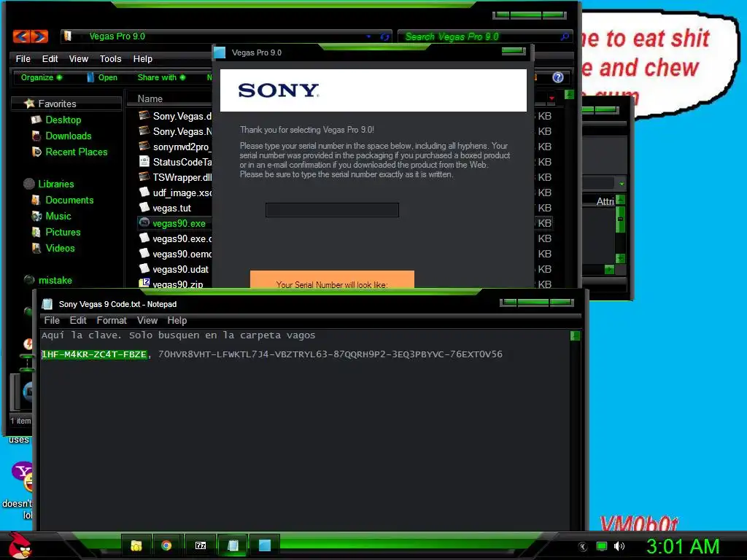Click the back arrow in Explorer window
The width and height of the screenshot is (747, 560).
pos(21,36)
